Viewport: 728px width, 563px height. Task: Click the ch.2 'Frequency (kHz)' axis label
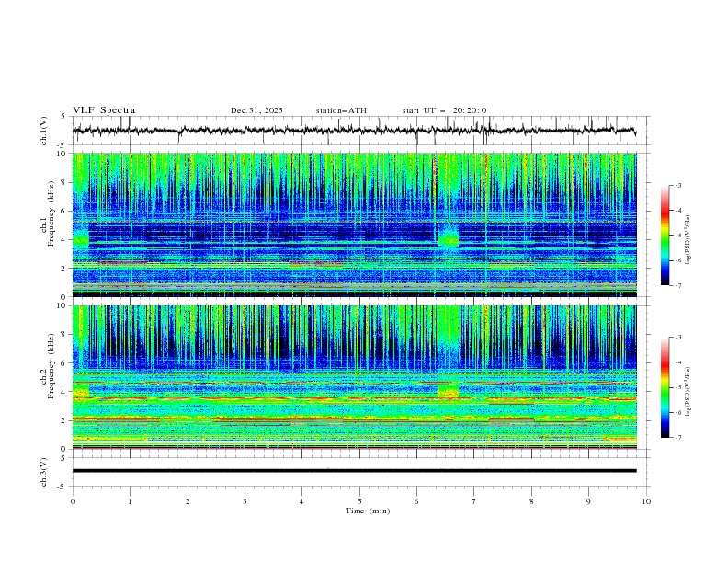(51, 365)
